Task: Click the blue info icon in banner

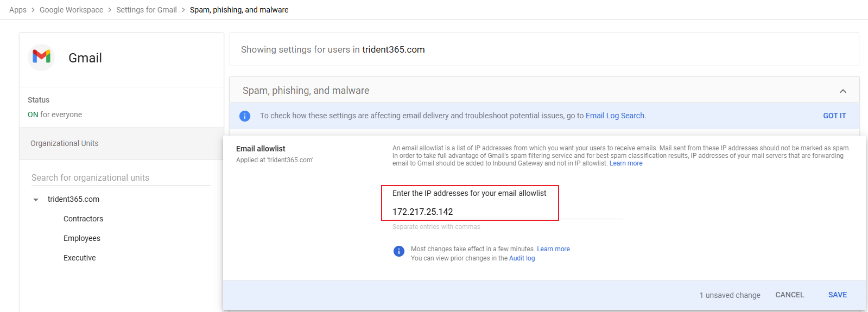Action: (245, 116)
